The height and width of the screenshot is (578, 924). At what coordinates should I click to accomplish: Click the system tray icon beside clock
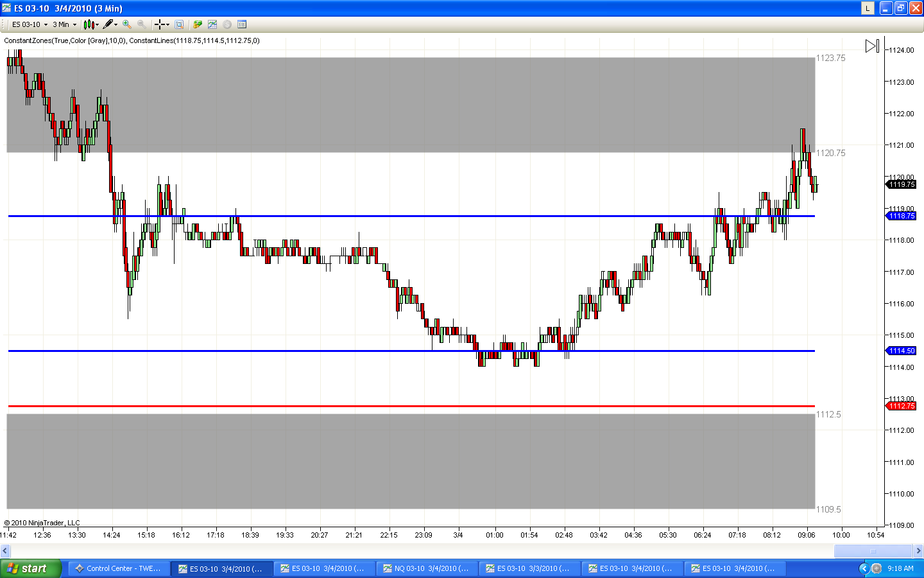(877, 568)
